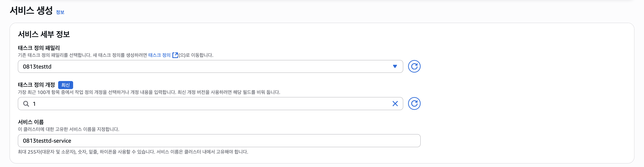Click the 0813testtd-service name input field
The image size is (644, 167).
[219, 140]
